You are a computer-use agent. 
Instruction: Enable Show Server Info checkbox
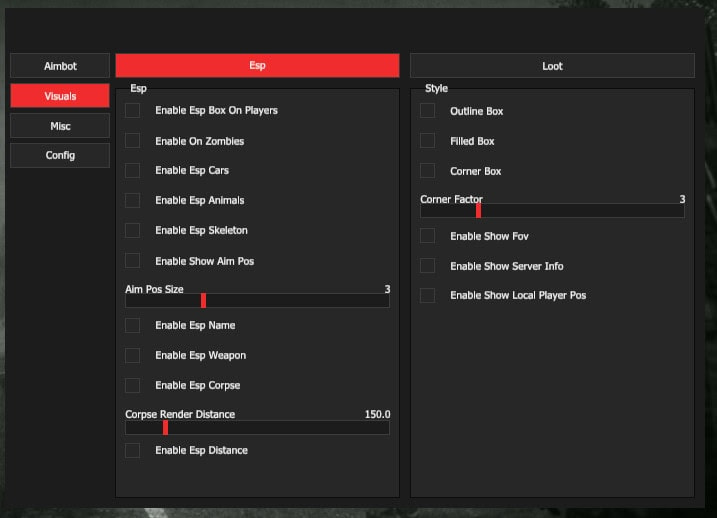(x=428, y=266)
